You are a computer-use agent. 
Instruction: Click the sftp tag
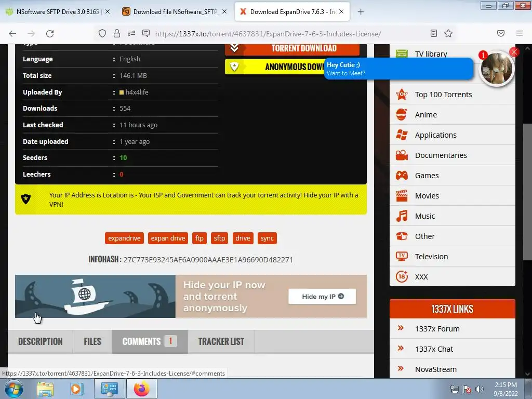[x=219, y=238]
